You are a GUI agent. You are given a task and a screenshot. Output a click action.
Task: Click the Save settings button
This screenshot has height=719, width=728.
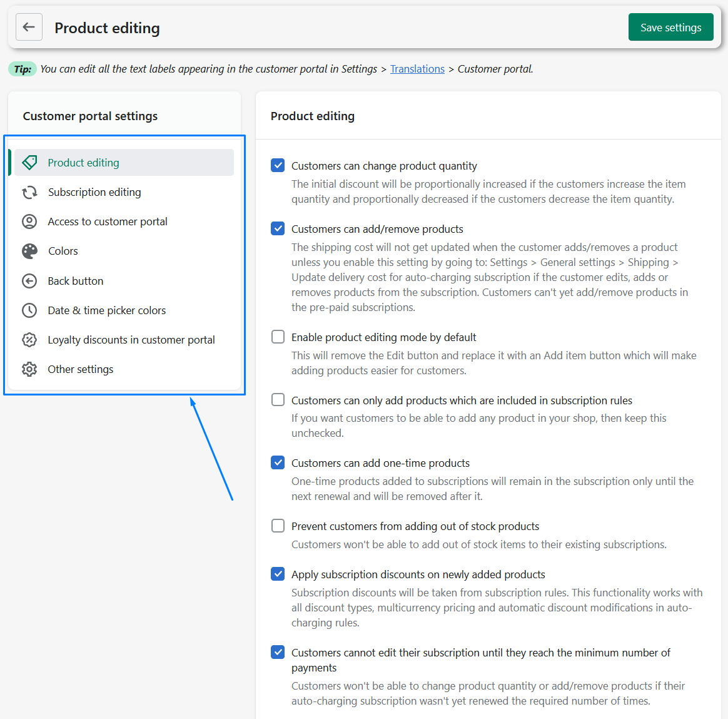(x=670, y=28)
